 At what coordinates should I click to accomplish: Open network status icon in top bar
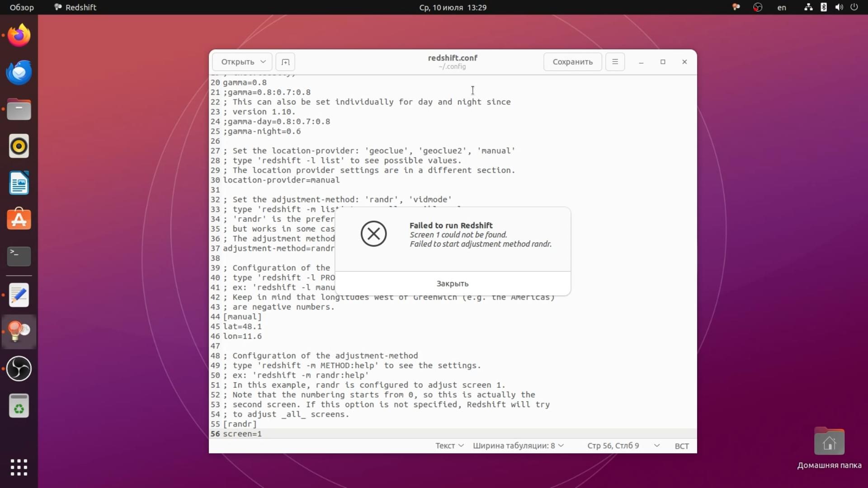[808, 7]
